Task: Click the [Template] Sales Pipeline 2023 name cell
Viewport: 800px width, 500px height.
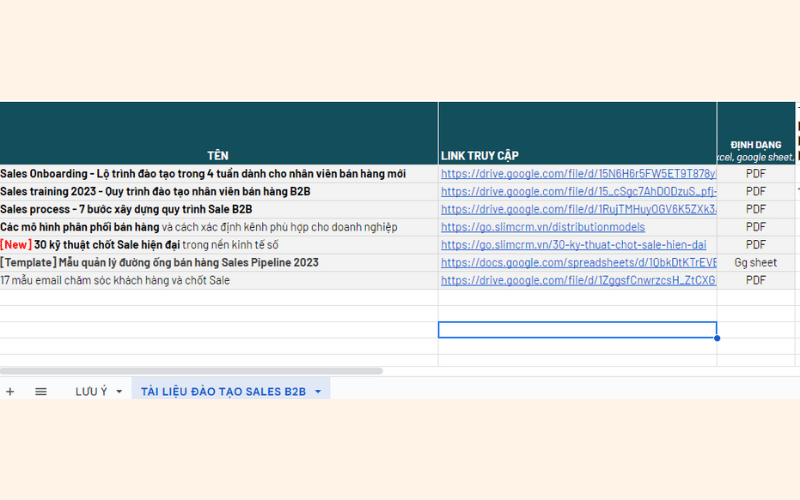Action: click(x=160, y=263)
